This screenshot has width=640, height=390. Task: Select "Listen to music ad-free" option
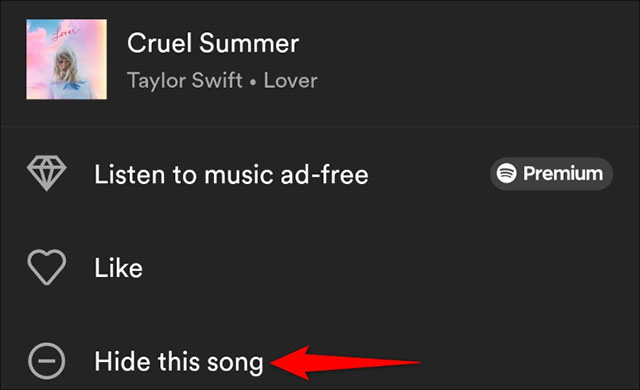point(320,174)
